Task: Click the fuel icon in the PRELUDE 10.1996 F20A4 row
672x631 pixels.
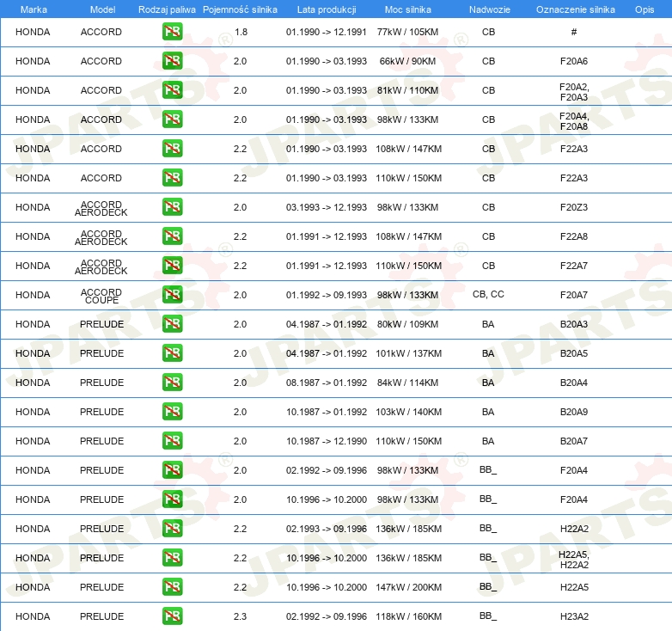Action: (x=172, y=499)
